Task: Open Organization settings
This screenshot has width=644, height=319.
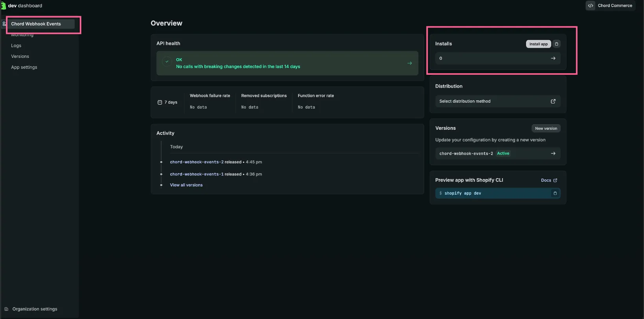Action: pyautogui.click(x=35, y=309)
